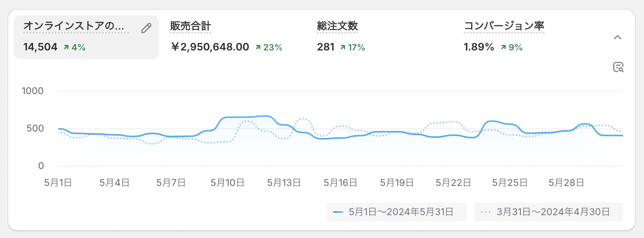Click the 23% increase arrow for sales
Screen dimensions: 644x238
tap(258, 47)
